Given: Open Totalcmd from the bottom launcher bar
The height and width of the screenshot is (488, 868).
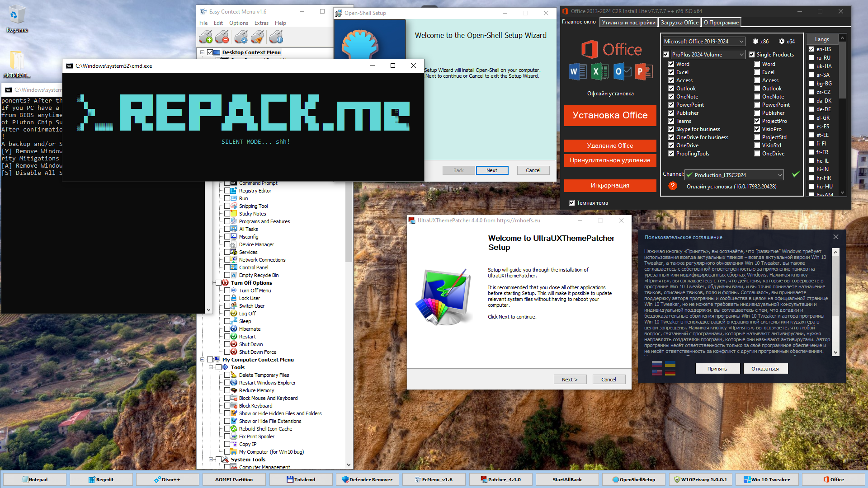Looking at the screenshot, I should (300, 479).
